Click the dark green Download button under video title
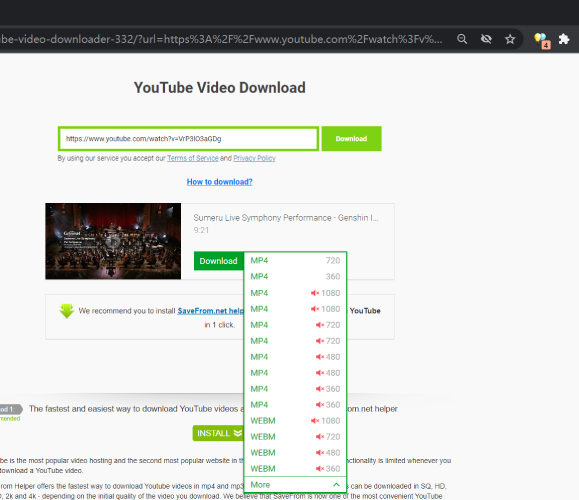The height and width of the screenshot is (500, 579). tap(219, 261)
